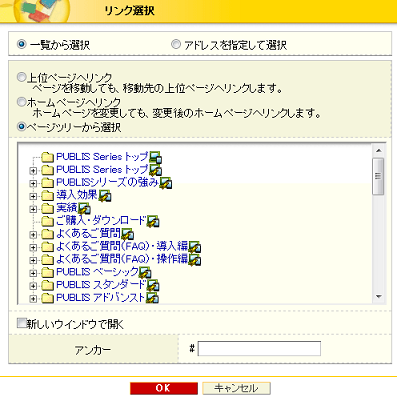
Task: Click folder icon beside PUBLIS アドバンスト
Action: coord(48,298)
